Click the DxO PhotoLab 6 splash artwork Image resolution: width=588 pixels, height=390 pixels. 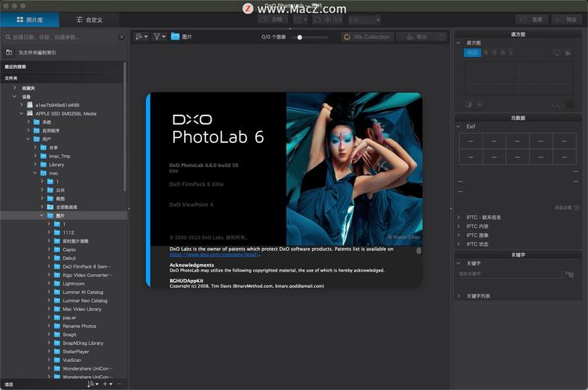pyautogui.click(x=355, y=169)
